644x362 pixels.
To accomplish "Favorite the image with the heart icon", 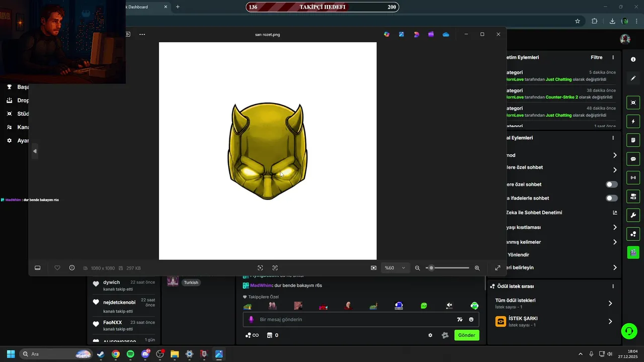I will [x=57, y=268].
